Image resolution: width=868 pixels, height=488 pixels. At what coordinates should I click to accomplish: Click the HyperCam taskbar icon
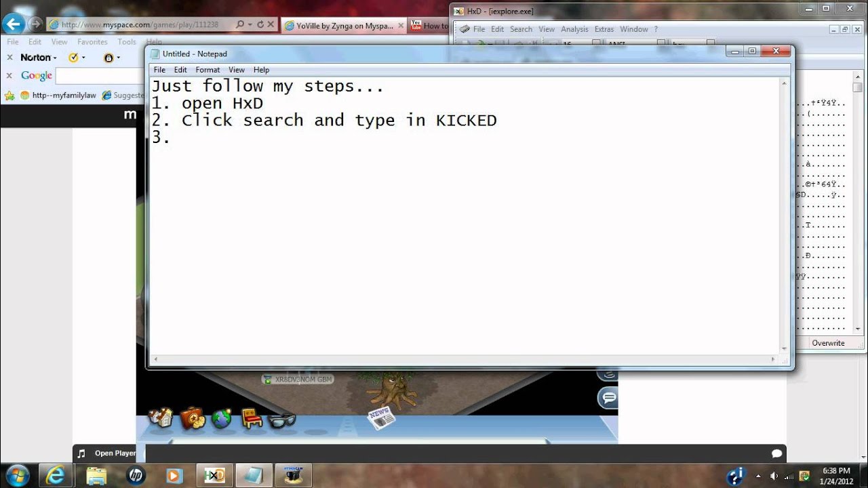coord(293,476)
